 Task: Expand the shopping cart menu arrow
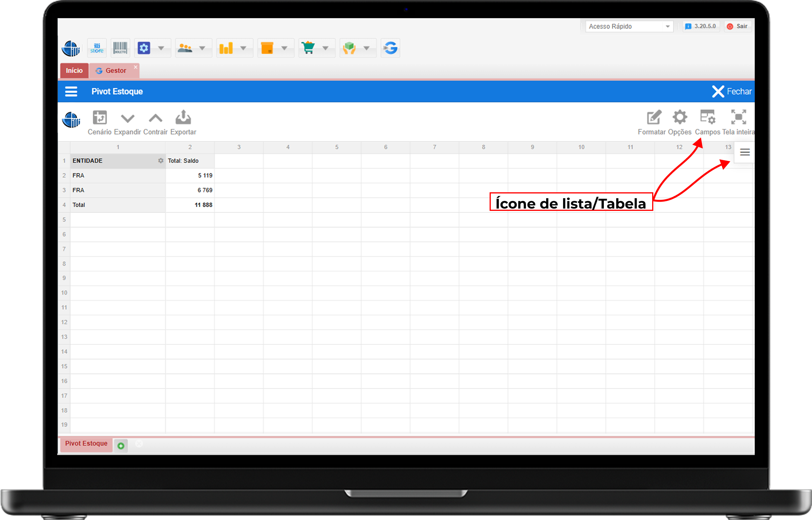[325, 48]
